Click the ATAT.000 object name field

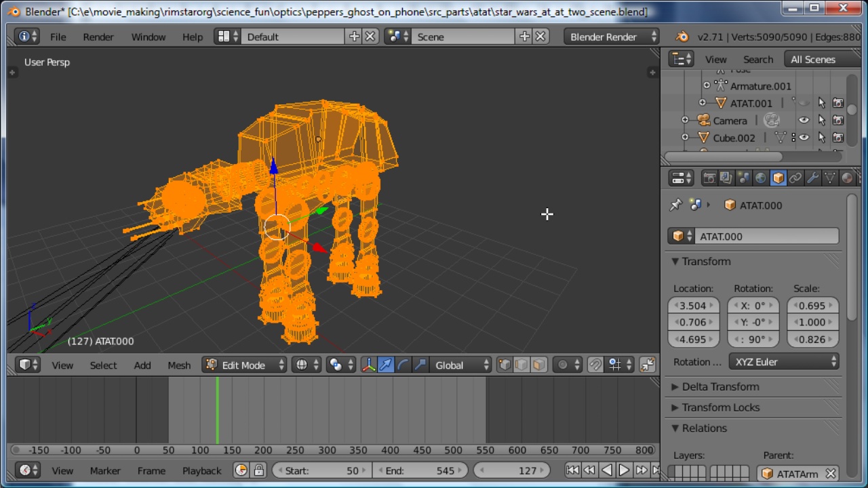(x=766, y=236)
